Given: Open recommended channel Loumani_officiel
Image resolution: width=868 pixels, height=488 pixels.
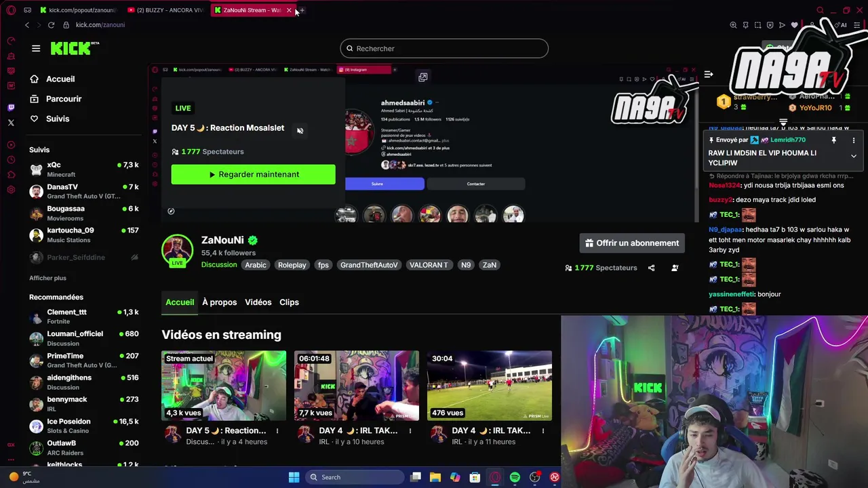Looking at the screenshot, I should [84, 338].
